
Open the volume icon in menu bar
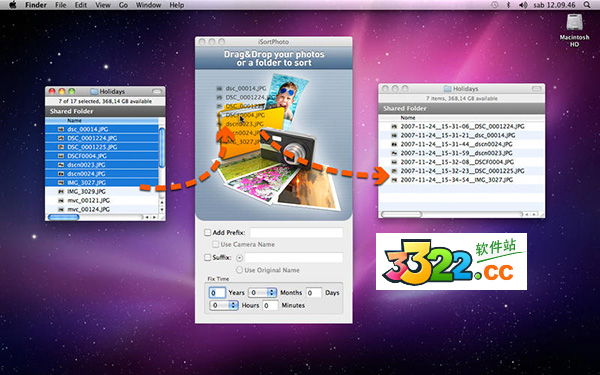pos(523,5)
